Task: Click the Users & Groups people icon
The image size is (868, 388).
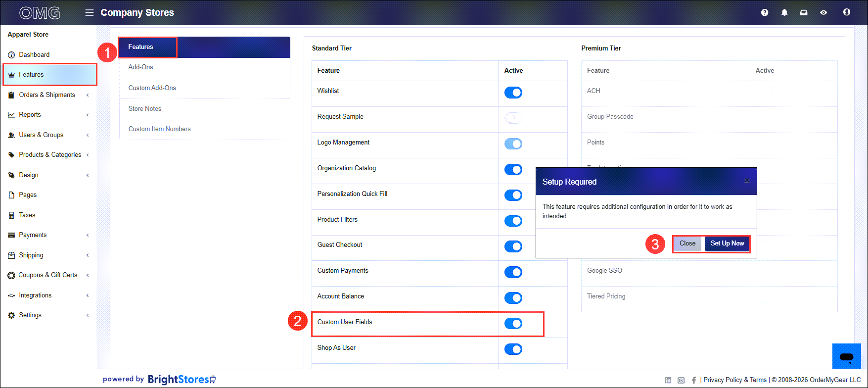Action: [x=11, y=135]
